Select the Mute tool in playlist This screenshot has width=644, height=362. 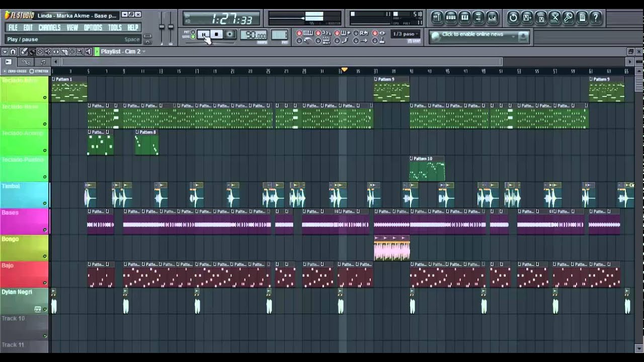[48, 51]
